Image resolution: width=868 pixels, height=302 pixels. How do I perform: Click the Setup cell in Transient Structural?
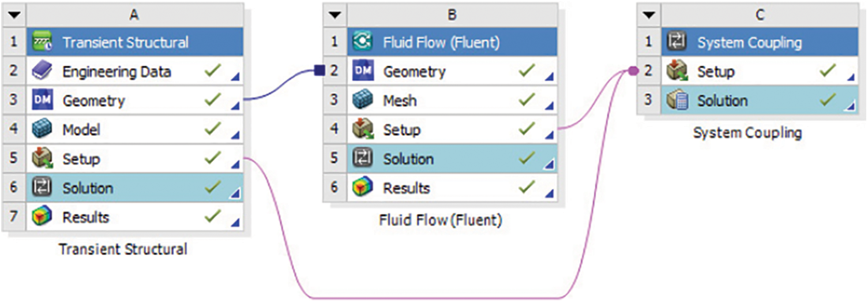point(81,159)
